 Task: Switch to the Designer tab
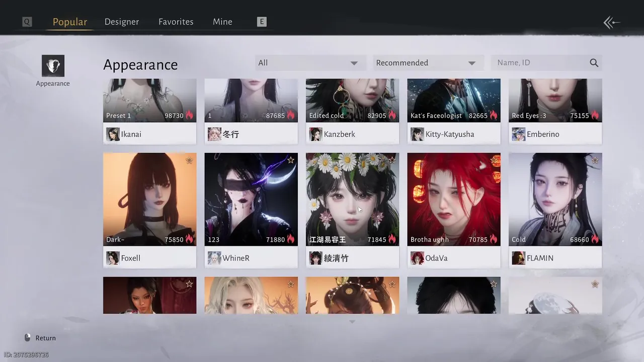click(122, 22)
